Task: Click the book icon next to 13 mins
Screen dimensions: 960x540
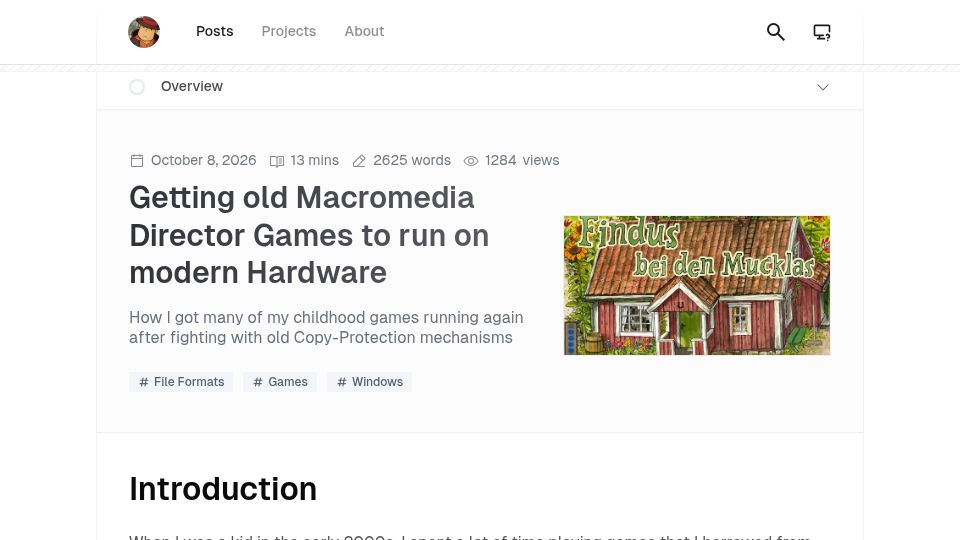Action: pyautogui.click(x=277, y=161)
